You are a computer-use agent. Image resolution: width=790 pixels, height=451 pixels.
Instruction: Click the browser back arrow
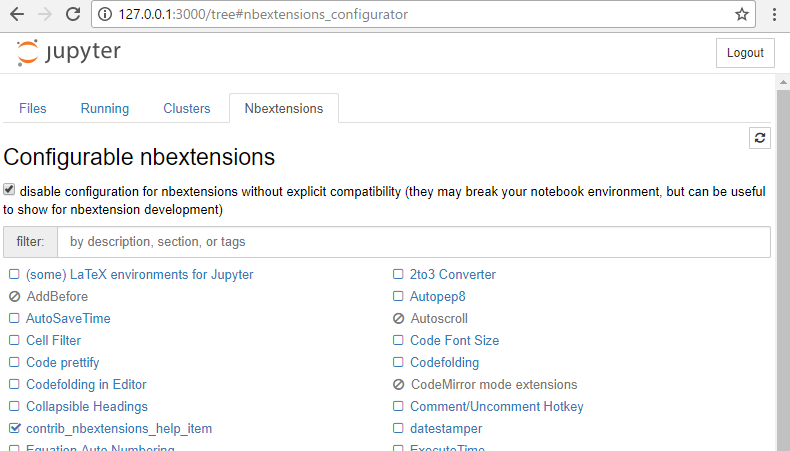(17, 15)
